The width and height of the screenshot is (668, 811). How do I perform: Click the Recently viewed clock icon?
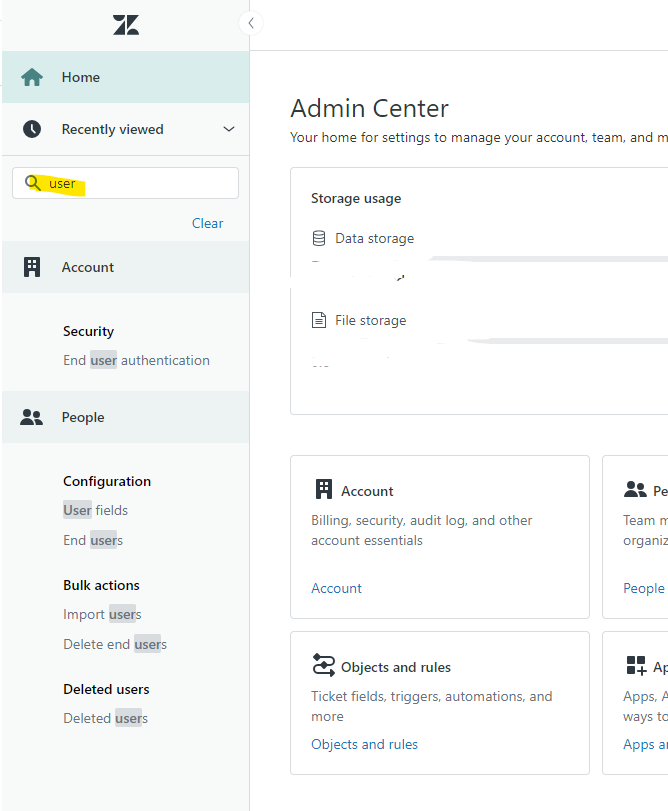click(32, 129)
